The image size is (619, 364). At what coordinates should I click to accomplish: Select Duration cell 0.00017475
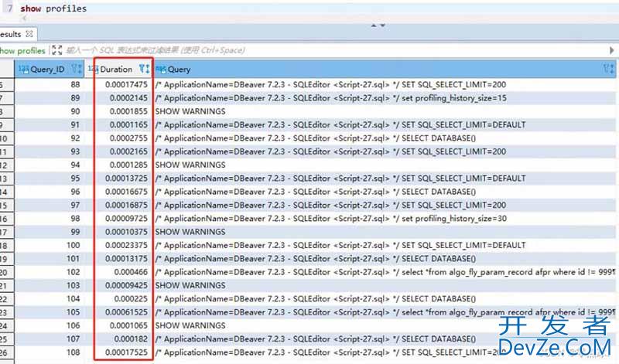119,84
